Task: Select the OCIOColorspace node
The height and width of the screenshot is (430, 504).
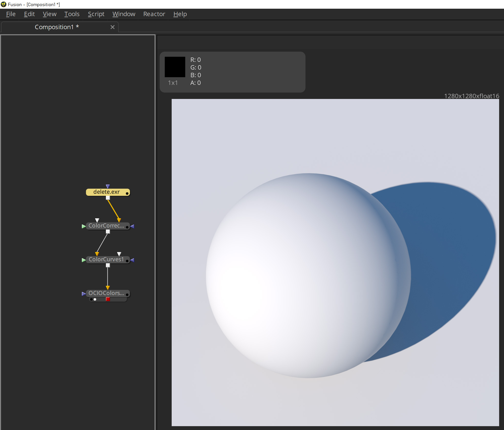Action: (x=106, y=293)
